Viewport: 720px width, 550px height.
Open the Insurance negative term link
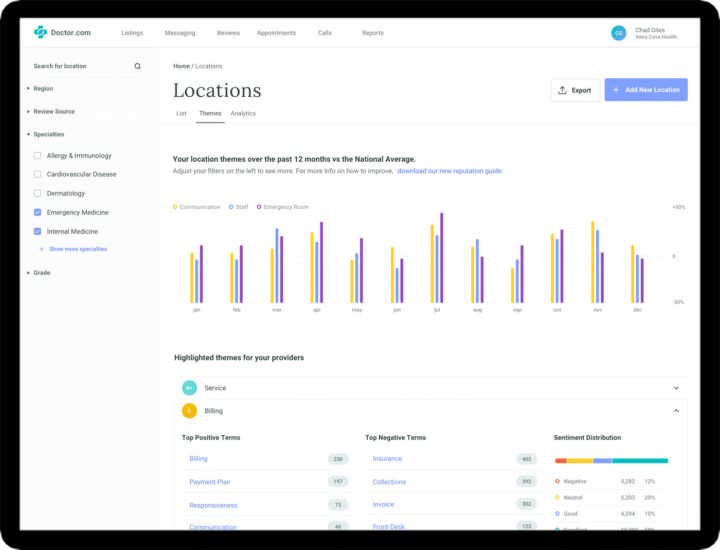click(387, 459)
